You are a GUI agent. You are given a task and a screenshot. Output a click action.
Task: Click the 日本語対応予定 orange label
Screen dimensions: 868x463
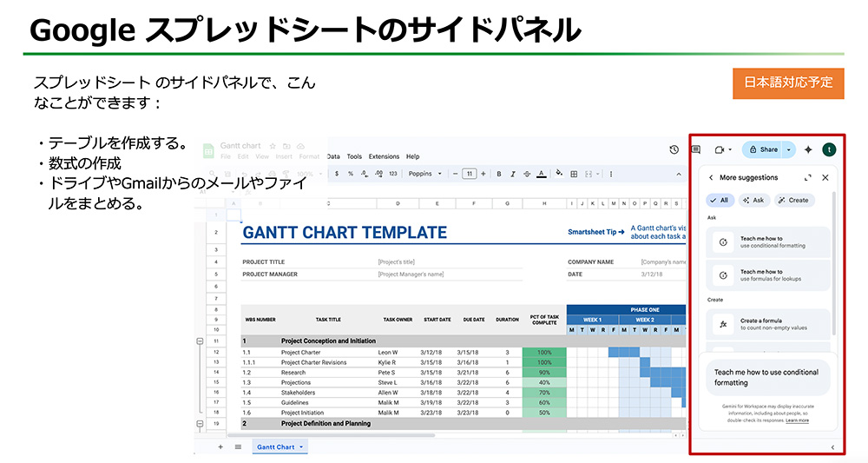[788, 83]
